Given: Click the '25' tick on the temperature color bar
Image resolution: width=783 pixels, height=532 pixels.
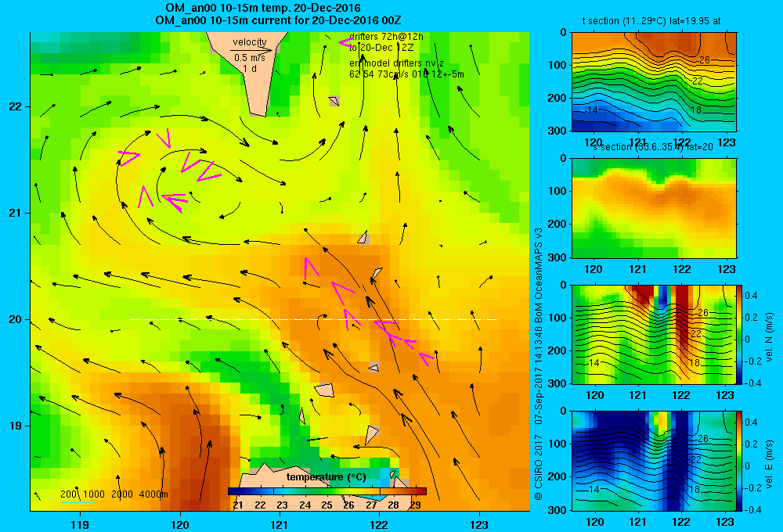Looking at the screenshot, I should [327, 505].
